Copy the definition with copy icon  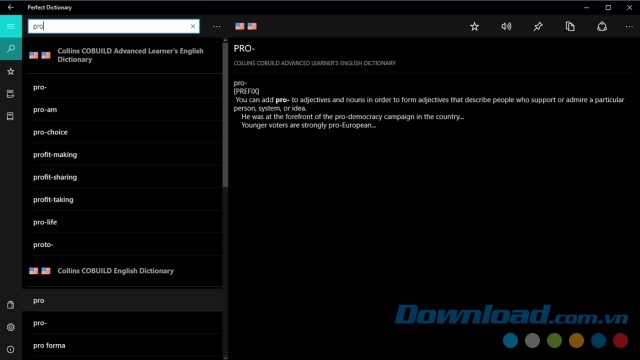(570, 27)
